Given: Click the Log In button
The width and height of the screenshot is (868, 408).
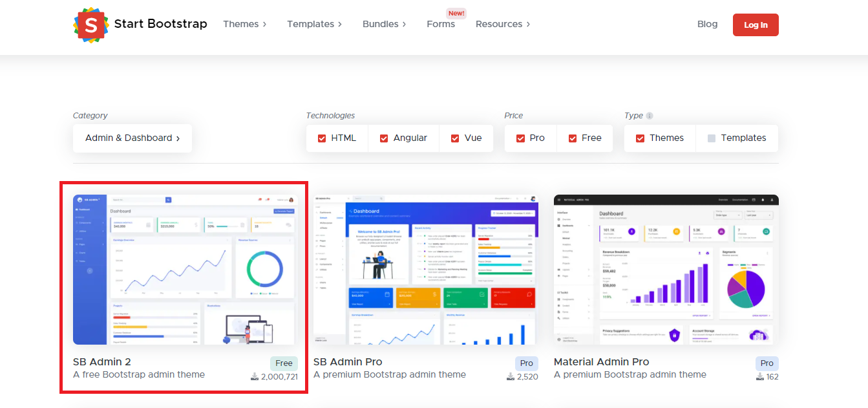Looking at the screenshot, I should (x=756, y=25).
